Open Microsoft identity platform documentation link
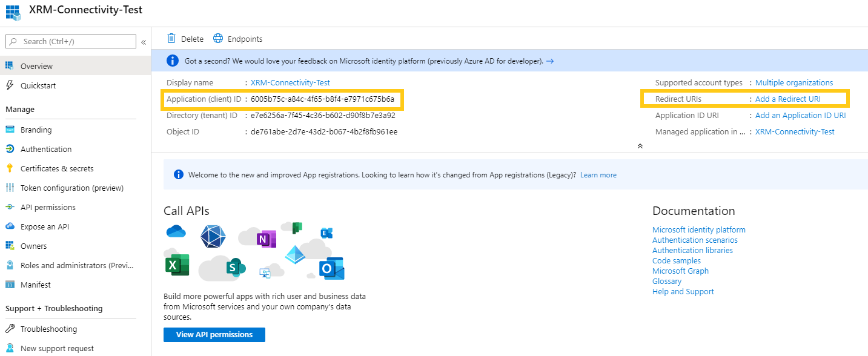The height and width of the screenshot is (356, 868). [x=699, y=229]
